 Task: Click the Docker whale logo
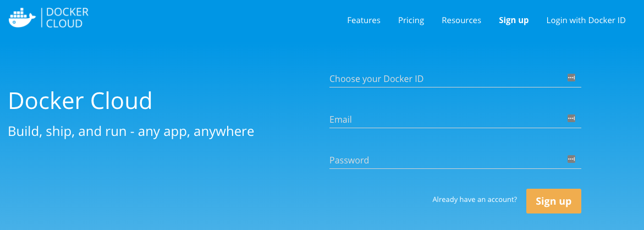[22, 18]
